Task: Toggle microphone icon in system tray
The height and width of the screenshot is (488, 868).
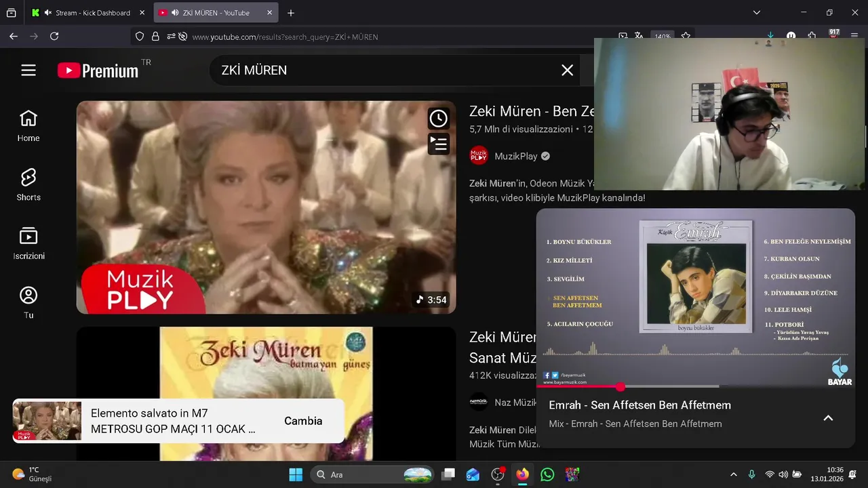Action: (x=751, y=474)
